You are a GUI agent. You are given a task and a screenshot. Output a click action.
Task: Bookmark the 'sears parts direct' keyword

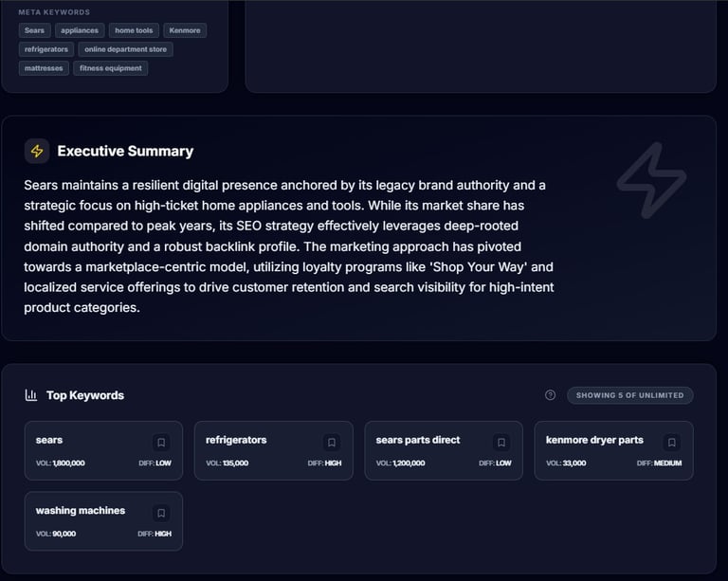(501, 443)
